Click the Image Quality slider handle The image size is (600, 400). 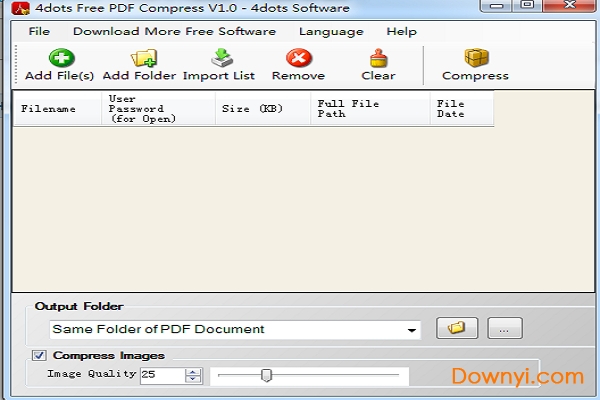tap(266, 375)
